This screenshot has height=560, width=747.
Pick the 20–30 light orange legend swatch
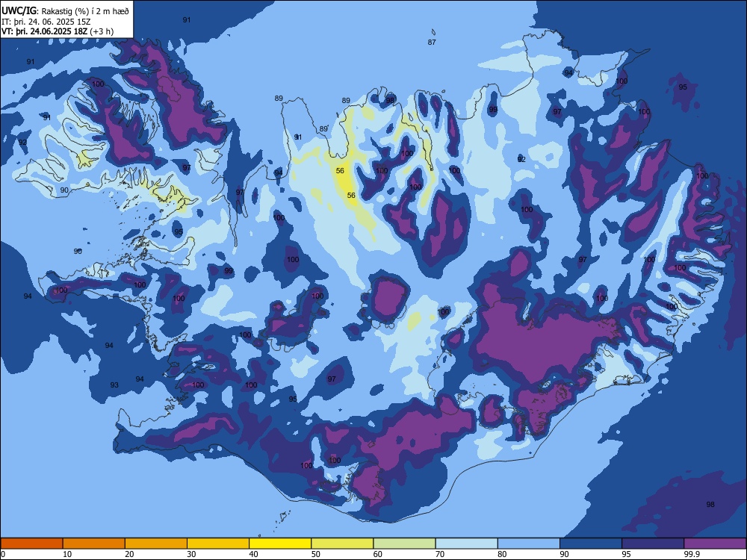coord(156,544)
